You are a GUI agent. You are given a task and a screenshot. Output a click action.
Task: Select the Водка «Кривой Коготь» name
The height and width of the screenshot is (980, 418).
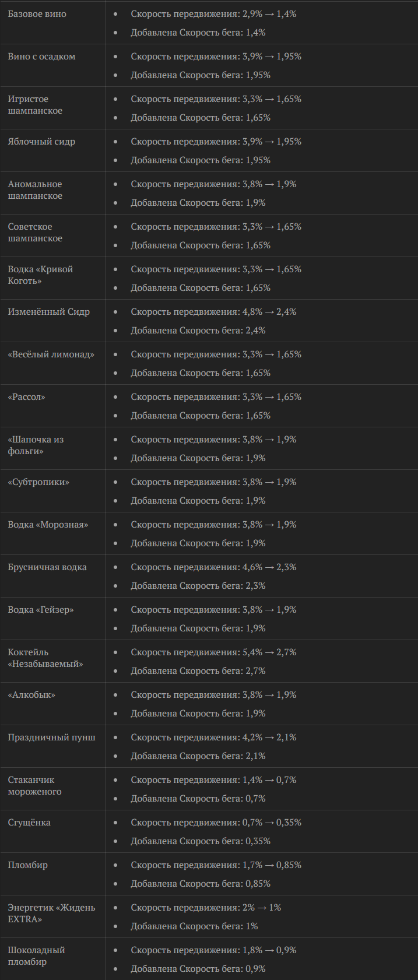click(40, 275)
